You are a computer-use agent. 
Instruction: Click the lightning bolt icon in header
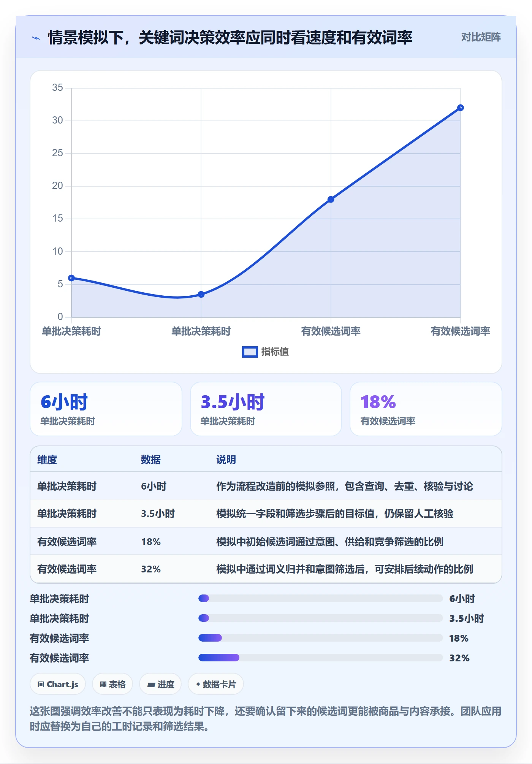[36, 38]
